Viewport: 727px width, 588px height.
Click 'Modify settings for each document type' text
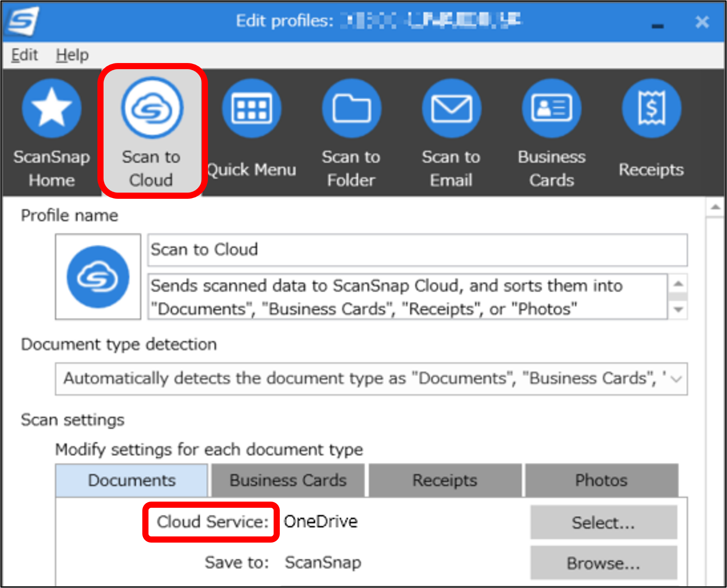[x=209, y=450]
